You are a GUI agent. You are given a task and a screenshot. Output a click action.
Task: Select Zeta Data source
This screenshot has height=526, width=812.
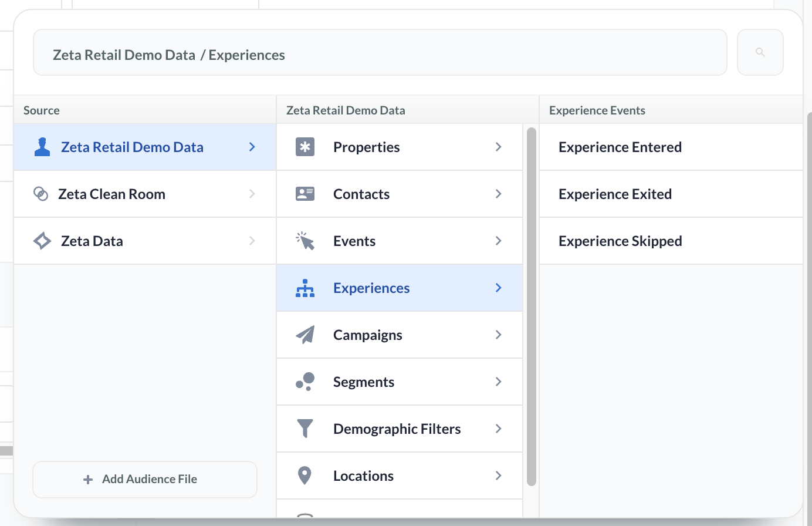(x=145, y=241)
